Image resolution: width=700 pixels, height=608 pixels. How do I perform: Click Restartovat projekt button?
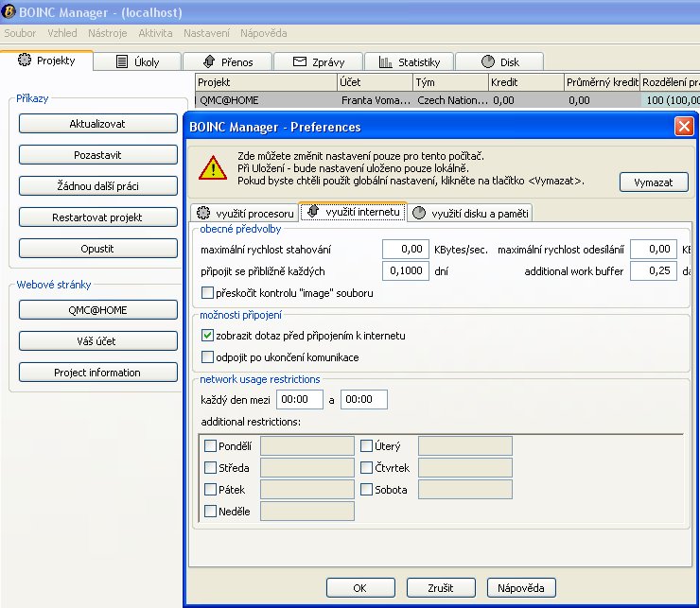click(x=97, y=217)
